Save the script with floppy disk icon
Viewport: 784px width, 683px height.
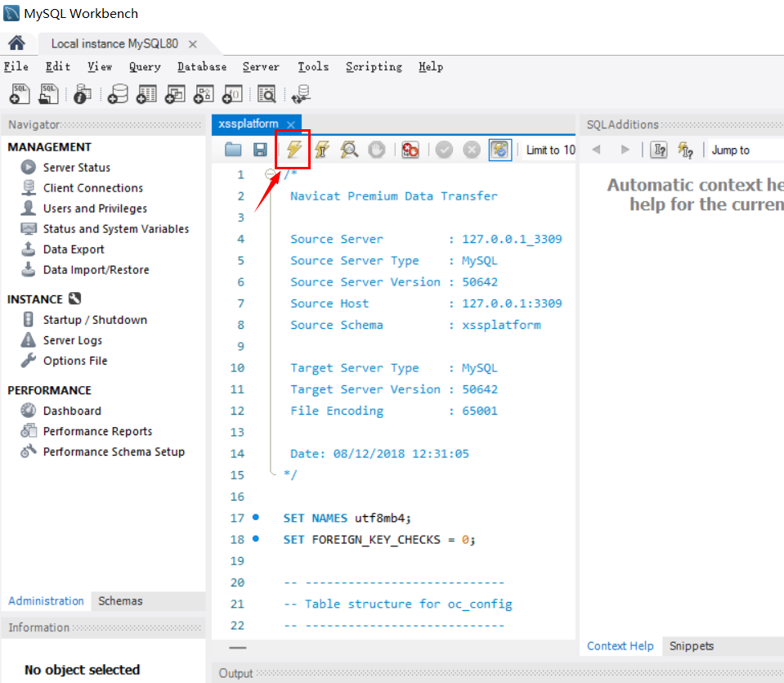click(x=260, y=150)
